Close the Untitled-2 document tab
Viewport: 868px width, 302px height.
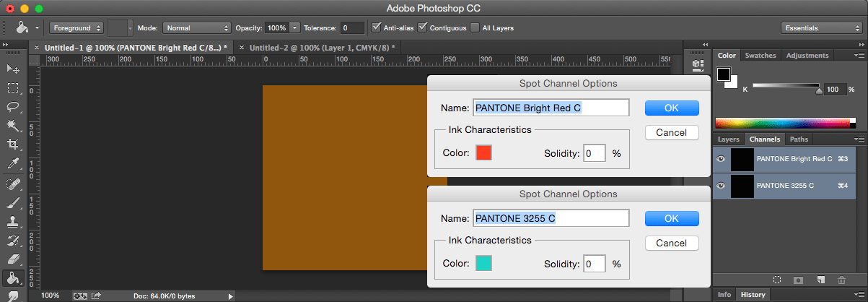click(x=242, y=47)
